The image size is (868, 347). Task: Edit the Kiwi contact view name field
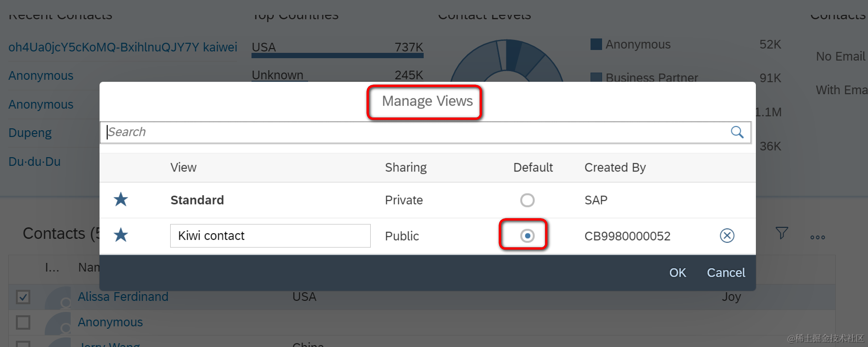pos(270,235)
